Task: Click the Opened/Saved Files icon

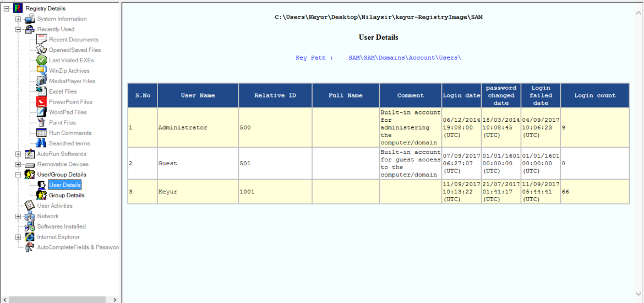Action: point(42,50)
